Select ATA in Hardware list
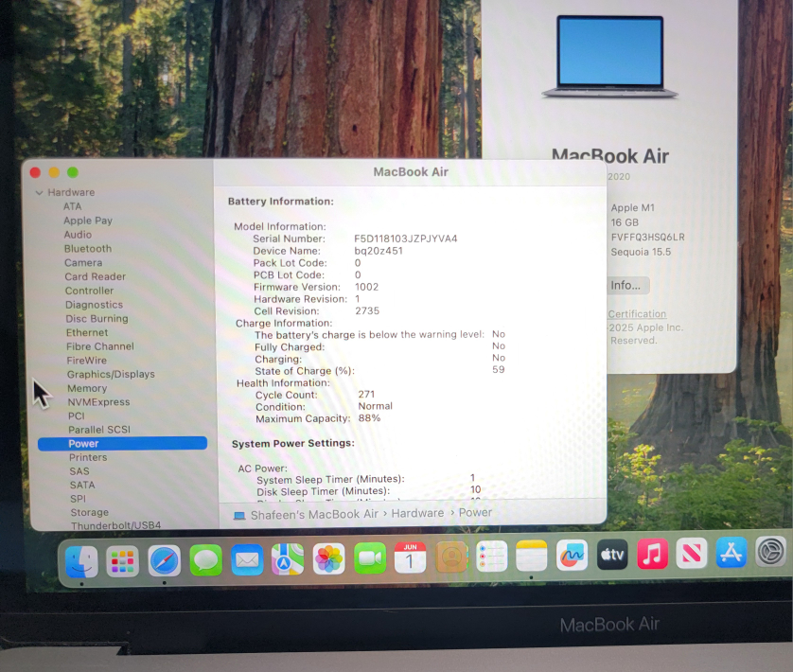Screen dimensions: 793x672 pyautogui.click(x=72, y=206)
